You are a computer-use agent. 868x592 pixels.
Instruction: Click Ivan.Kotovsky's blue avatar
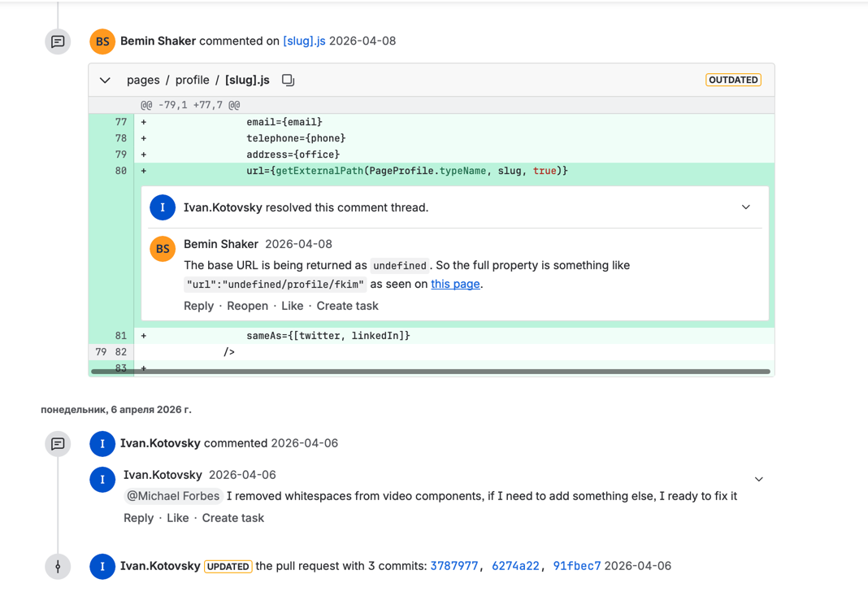coord(102,444)
